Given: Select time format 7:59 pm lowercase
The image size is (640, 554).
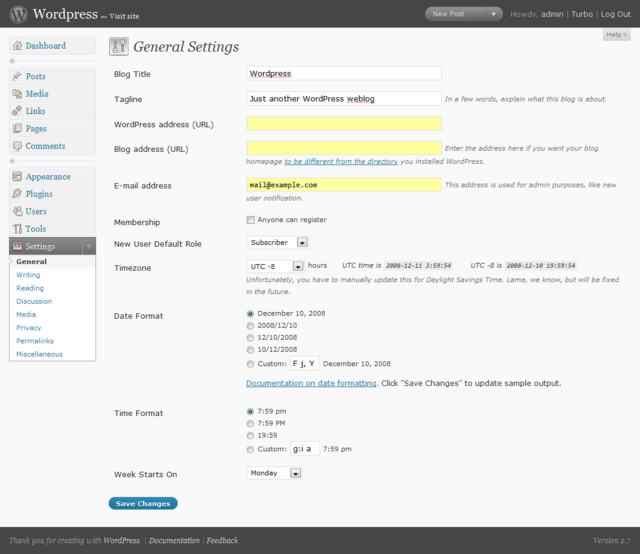Looking at the screenshot, I should click(250, 412).
